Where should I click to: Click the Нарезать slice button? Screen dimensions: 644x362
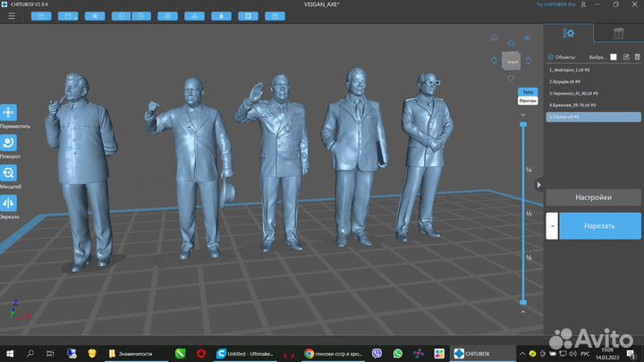point(599,225)
